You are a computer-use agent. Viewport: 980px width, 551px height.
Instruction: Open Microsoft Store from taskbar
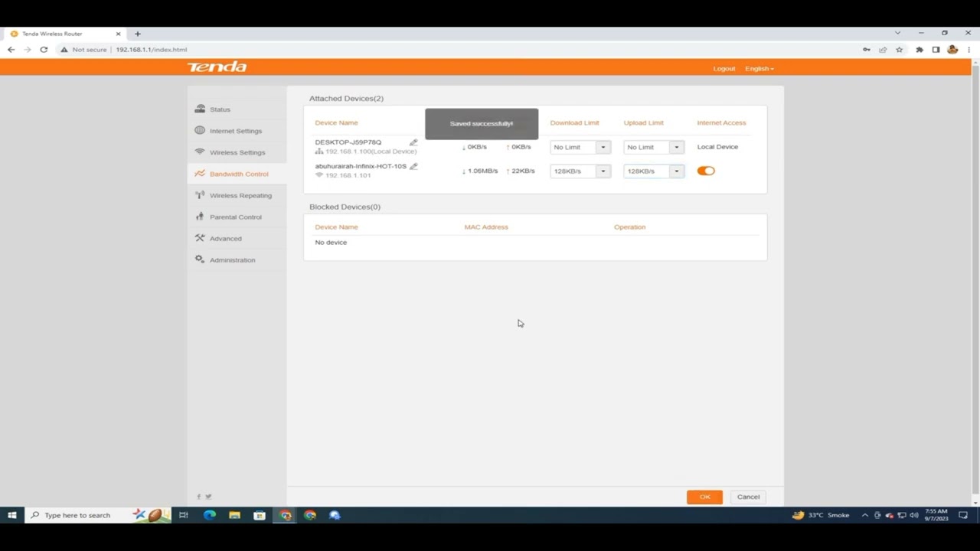click(x=260, y=515)
